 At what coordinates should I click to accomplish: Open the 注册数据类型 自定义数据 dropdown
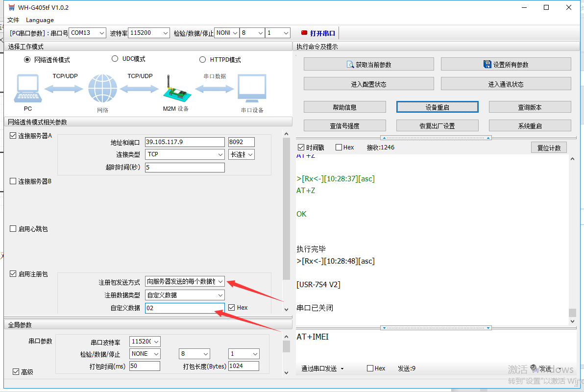click(x=185, y=295)
